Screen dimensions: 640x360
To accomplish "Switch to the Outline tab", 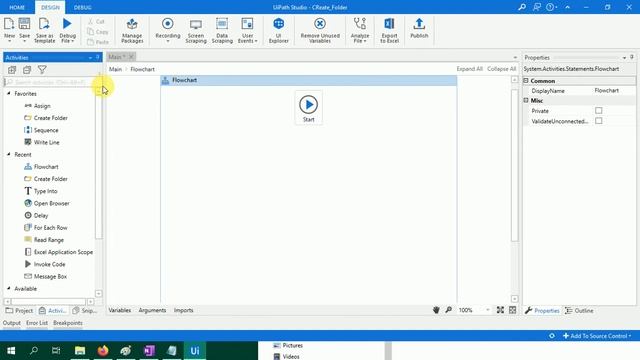I will (579, 311).
